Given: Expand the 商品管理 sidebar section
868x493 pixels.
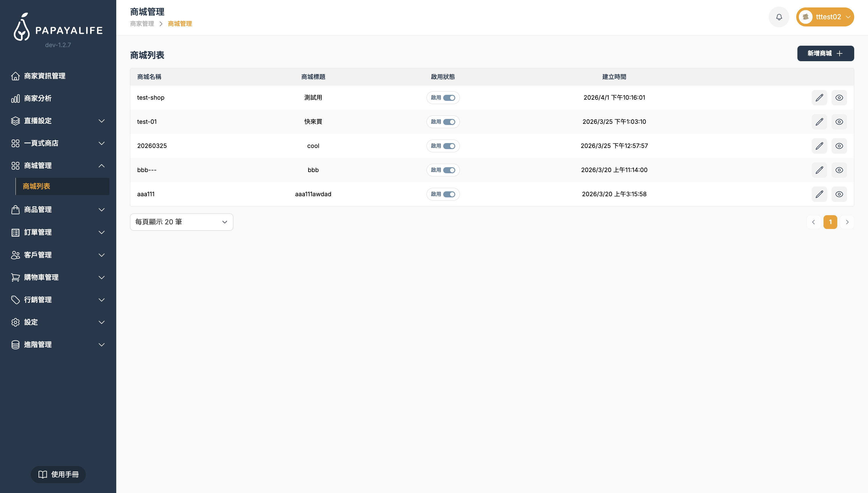Looking at the screenshot, I should tap(58, 210).
